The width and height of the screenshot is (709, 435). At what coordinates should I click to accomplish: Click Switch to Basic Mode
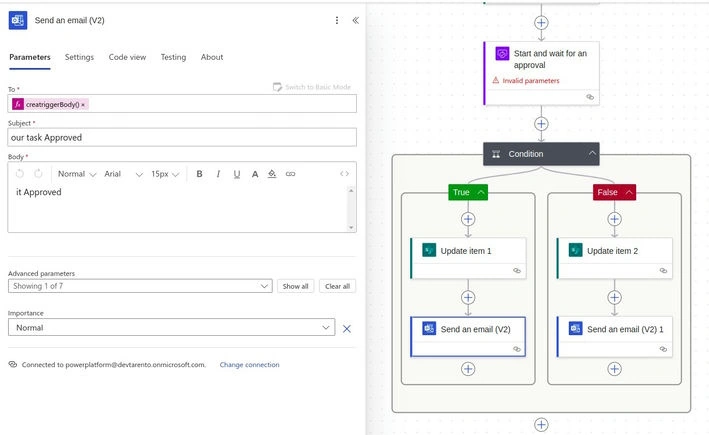312,87
